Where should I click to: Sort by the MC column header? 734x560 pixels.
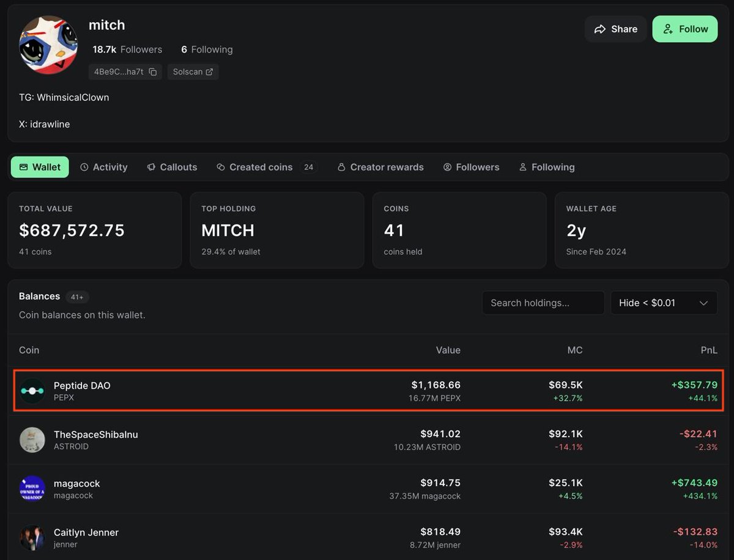[x=575, y=350]
